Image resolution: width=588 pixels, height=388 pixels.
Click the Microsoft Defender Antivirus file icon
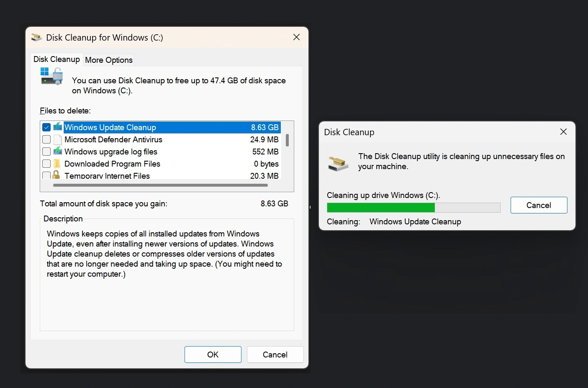[x=57, y=139]
